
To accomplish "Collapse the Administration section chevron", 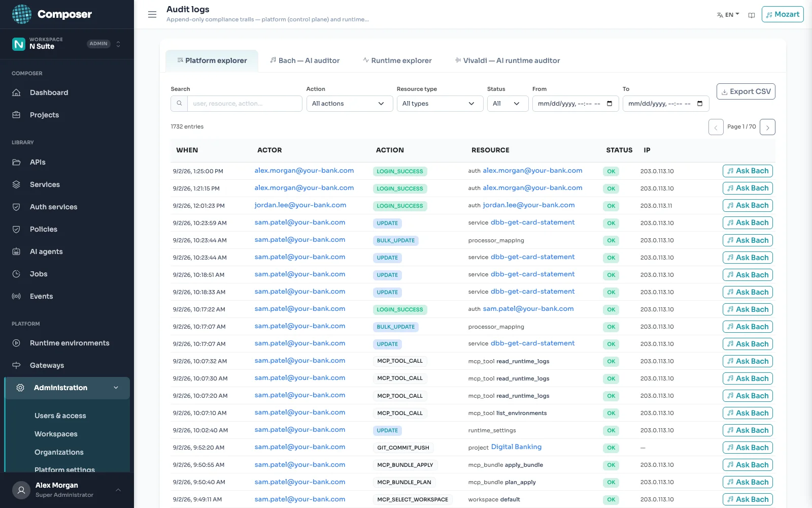I will (116, 388).
